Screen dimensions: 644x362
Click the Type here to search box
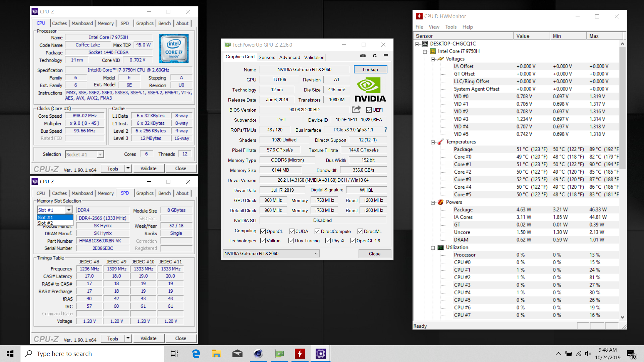[x=92, y=354]
